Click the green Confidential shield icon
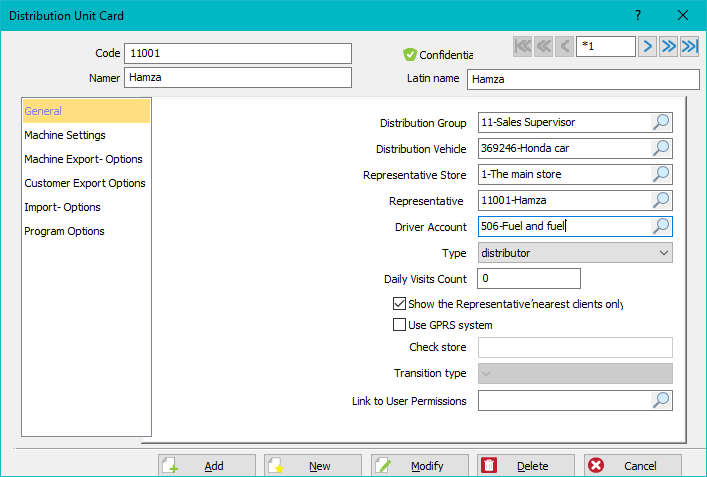This screenshot has width=707, height=477. (410, 55)
